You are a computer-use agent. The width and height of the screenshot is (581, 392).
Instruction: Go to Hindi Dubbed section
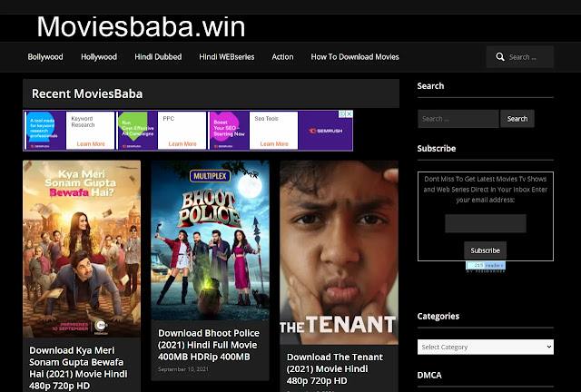tap(158, 56)
